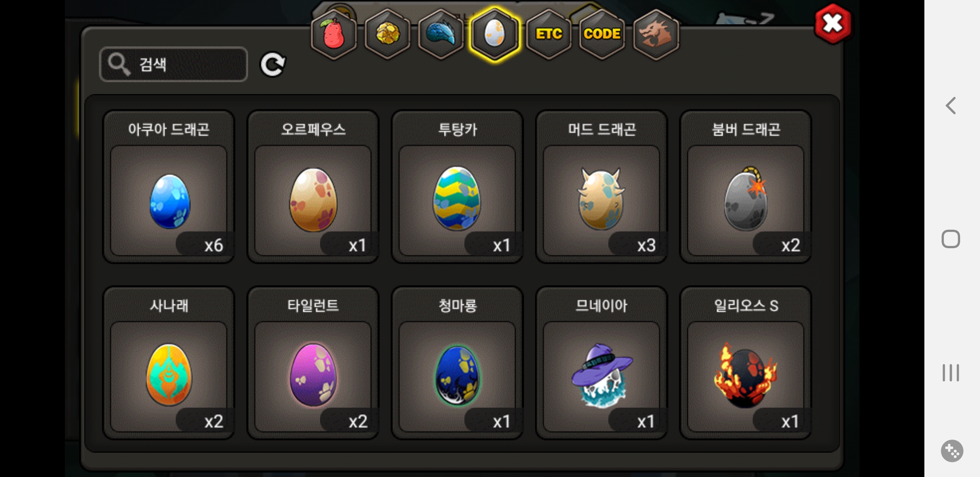Open the fruit food category tab

coord(334,34)
